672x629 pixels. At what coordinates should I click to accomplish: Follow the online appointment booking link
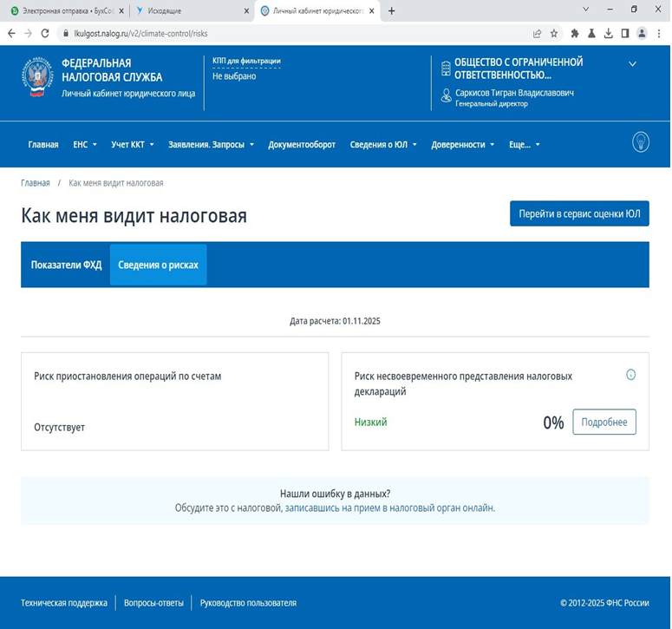[389, 508]
